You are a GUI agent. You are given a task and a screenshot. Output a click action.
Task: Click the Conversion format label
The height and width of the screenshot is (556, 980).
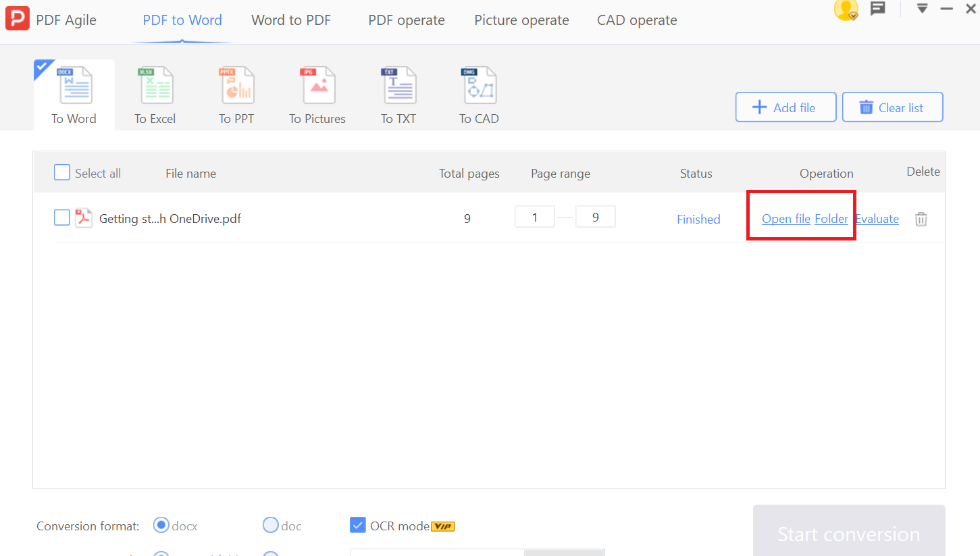pos(88,526)
